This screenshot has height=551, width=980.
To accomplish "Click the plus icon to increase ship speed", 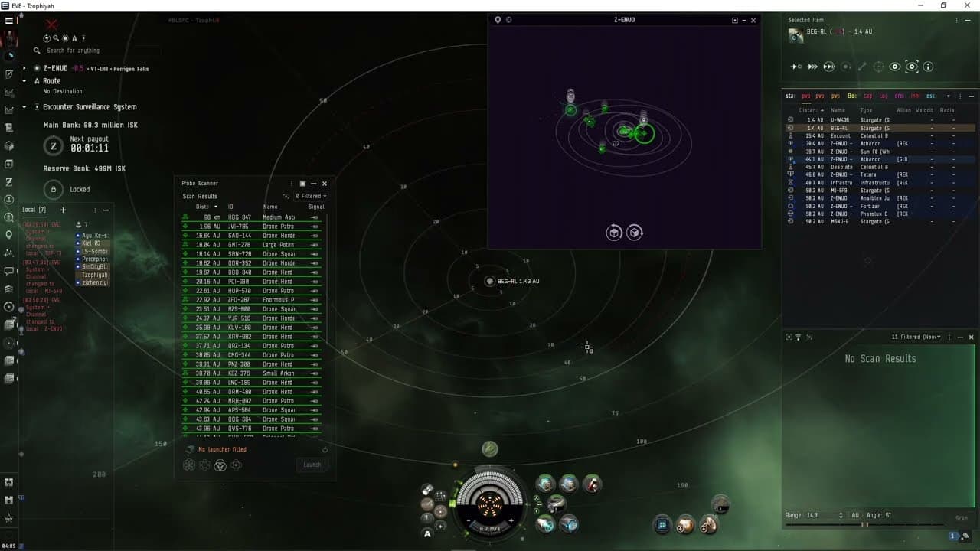I will (x=511, y=520).
